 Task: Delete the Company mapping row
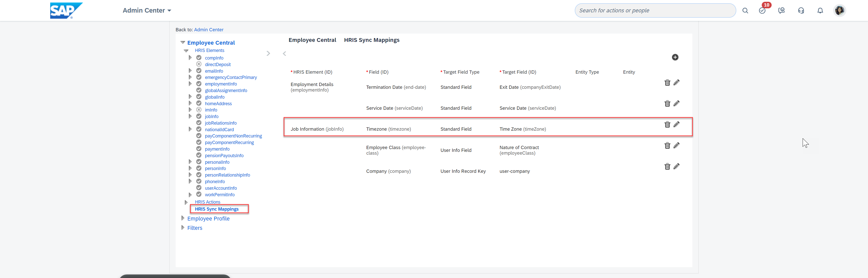click(x=667, y=166)
